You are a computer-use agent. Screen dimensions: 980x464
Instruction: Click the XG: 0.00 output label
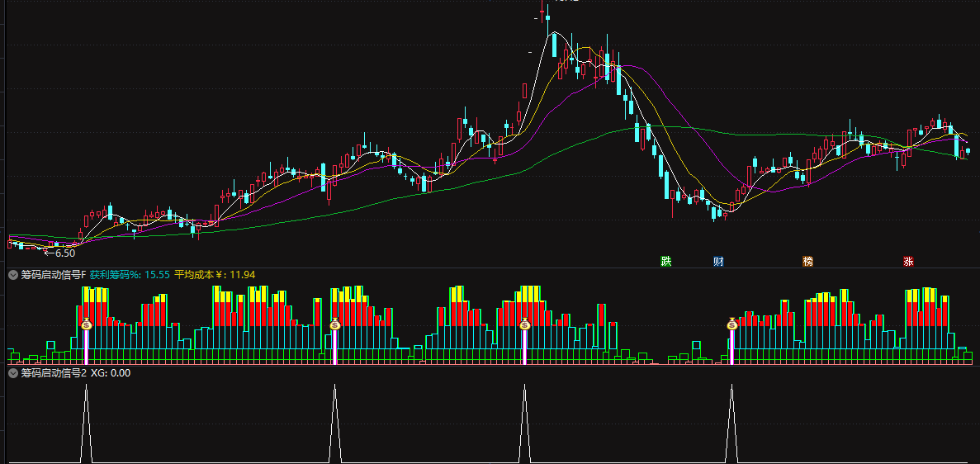point(111,373)
